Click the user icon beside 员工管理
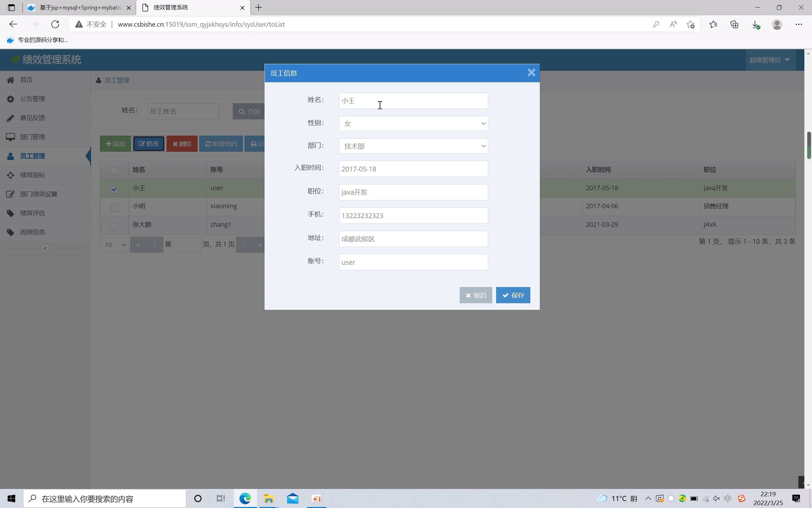 (x=10, y=156)
